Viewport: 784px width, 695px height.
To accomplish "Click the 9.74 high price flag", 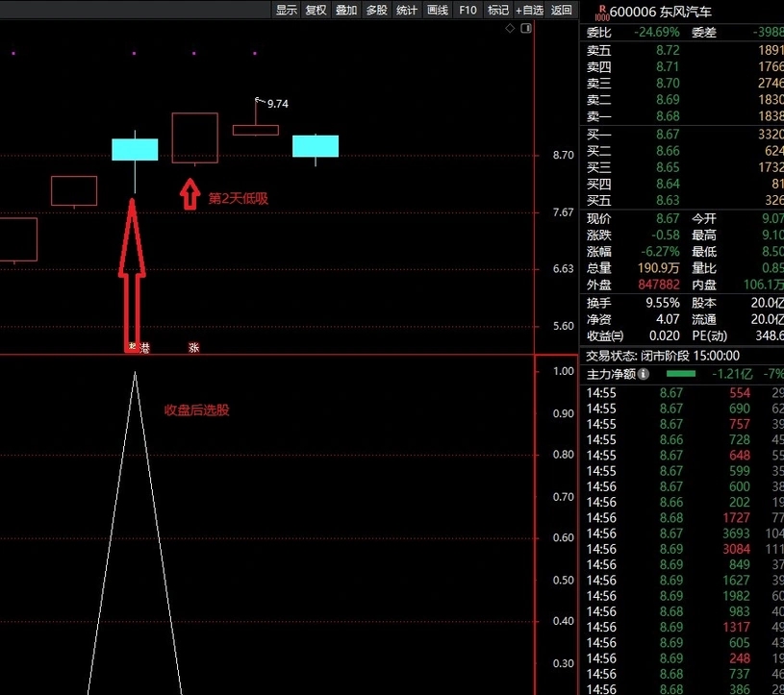I will [x=277, y=103].
